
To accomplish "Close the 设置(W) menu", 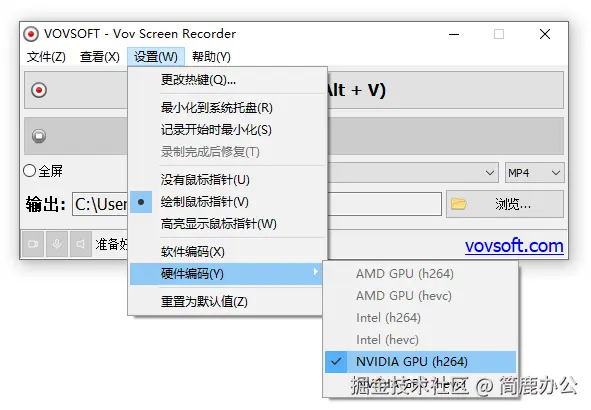I will click(156, 57).
